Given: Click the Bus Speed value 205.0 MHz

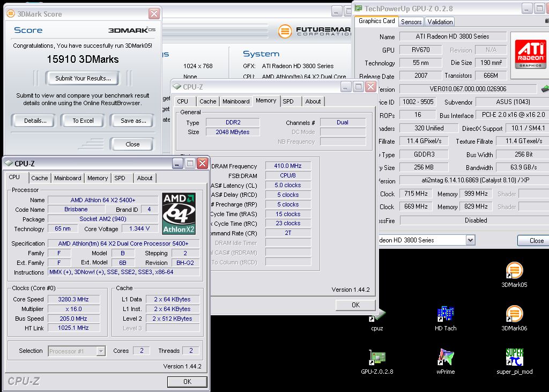Looking at the screenshot, I should point(73,319).
